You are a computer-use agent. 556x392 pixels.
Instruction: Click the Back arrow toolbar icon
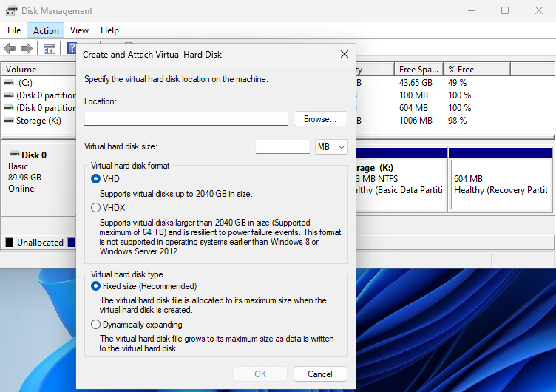coord(10,48)
